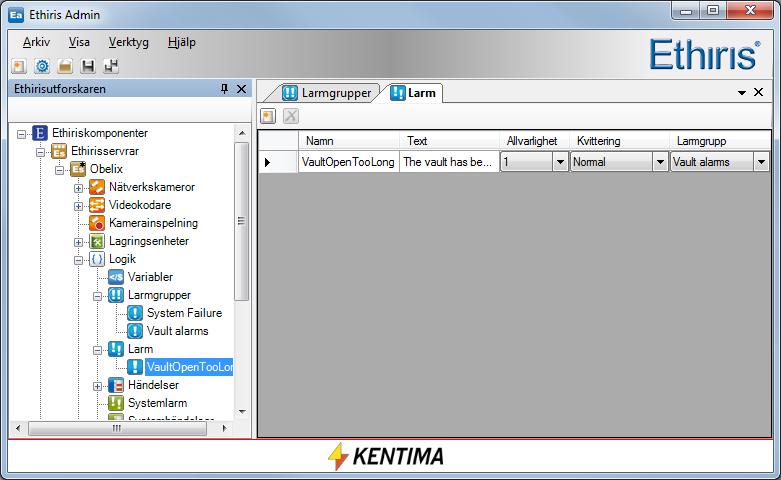Screen dimensions: 781x480
Task: Collapse the Ethirisservrar node
Action: click(40, 152)
